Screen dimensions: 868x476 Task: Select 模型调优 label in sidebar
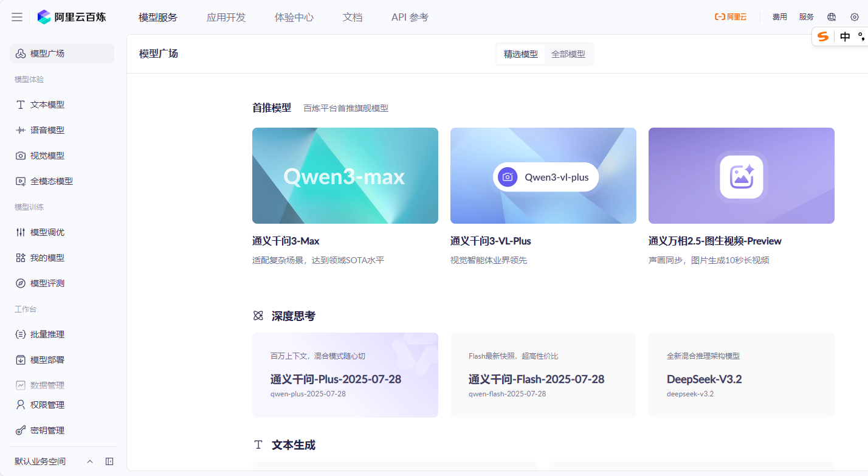tap(47, 232)
